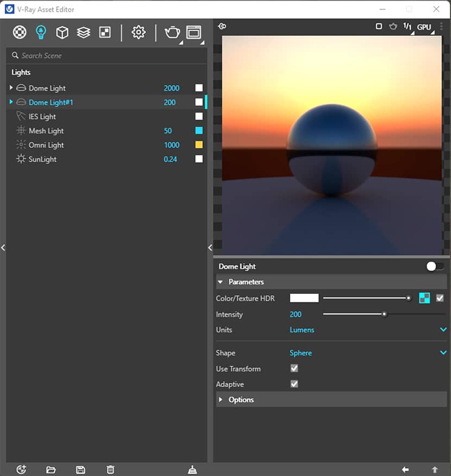Click the SunLight intensity value 0.24
This screenshot has width=451, height=476.
click(x=170, y=159)
